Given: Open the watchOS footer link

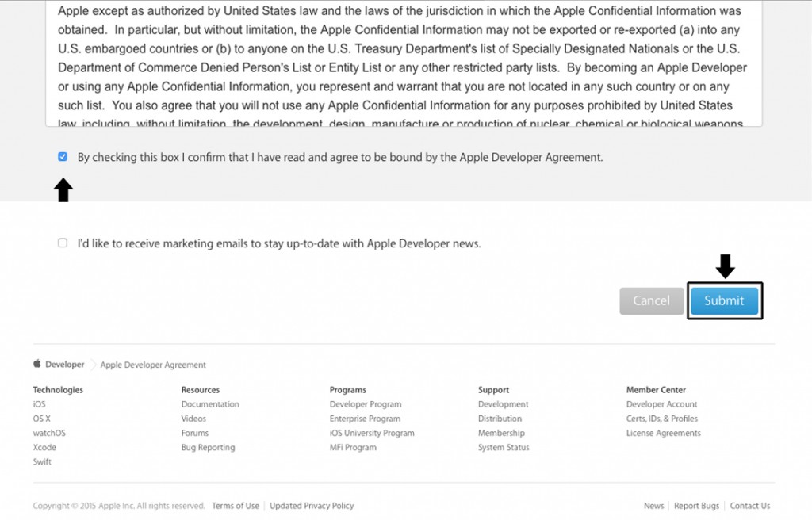Looking at the screenshot, I should point(49,434).
